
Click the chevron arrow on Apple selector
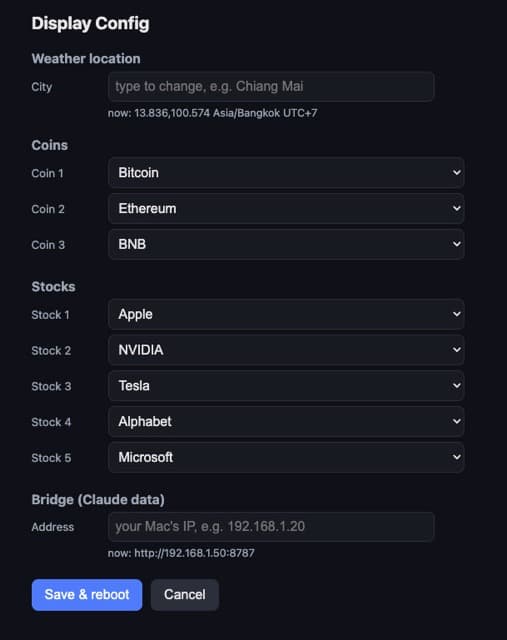pos(457,314)
